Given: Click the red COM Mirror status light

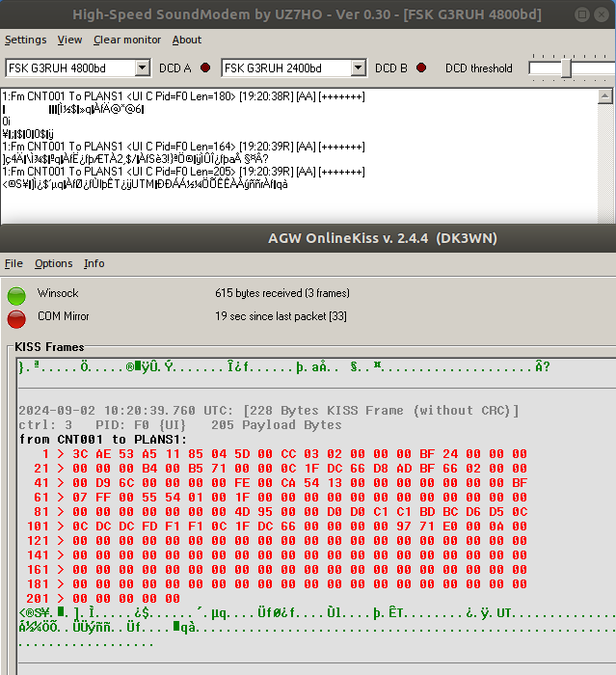Looking at the screenshot, I should tap(16, 319).
